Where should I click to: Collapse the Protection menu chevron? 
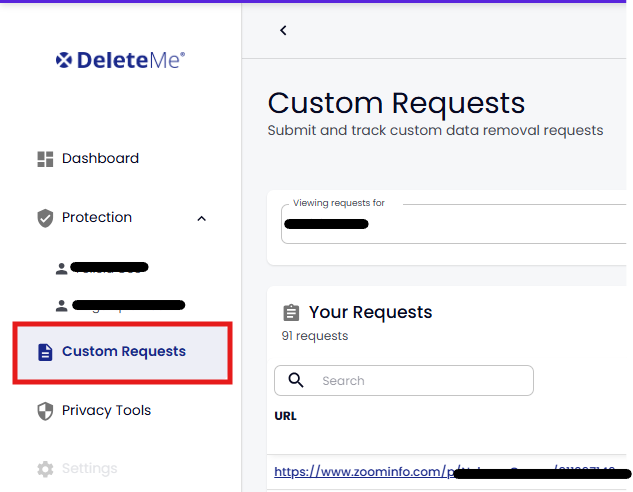click(201, 218)
